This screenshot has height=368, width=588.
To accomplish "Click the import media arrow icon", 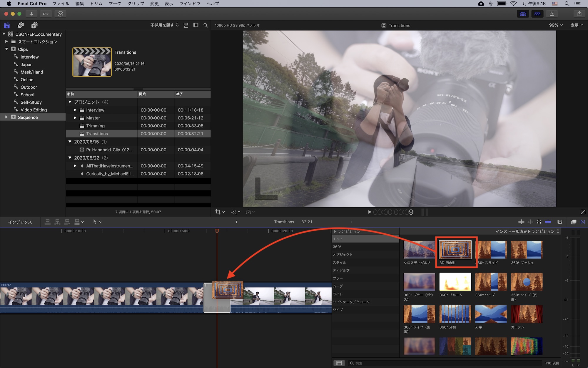I will click(x=31, y=14).
